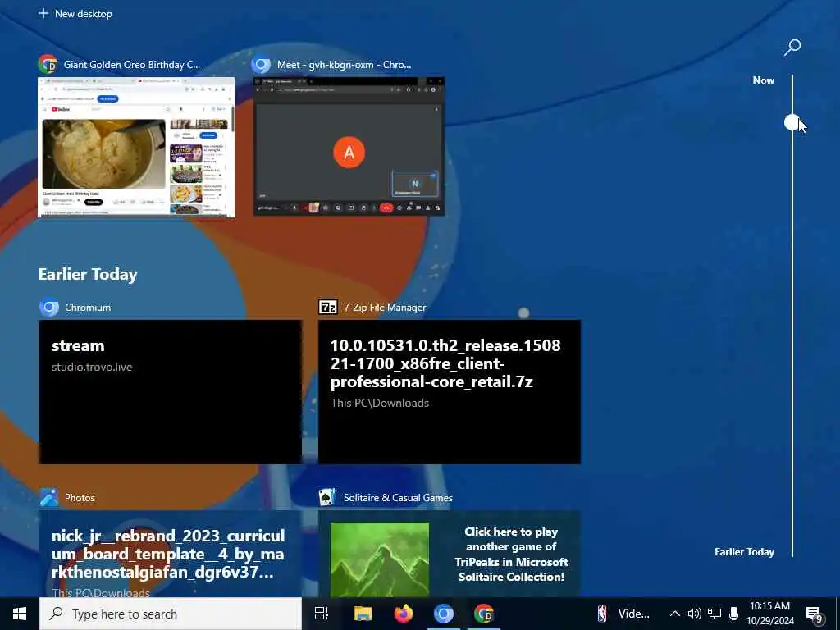
Task: Select the Meet gvh-kbgn-oxm Chromium window thumbnail
Action: click(x=349, y=147)
